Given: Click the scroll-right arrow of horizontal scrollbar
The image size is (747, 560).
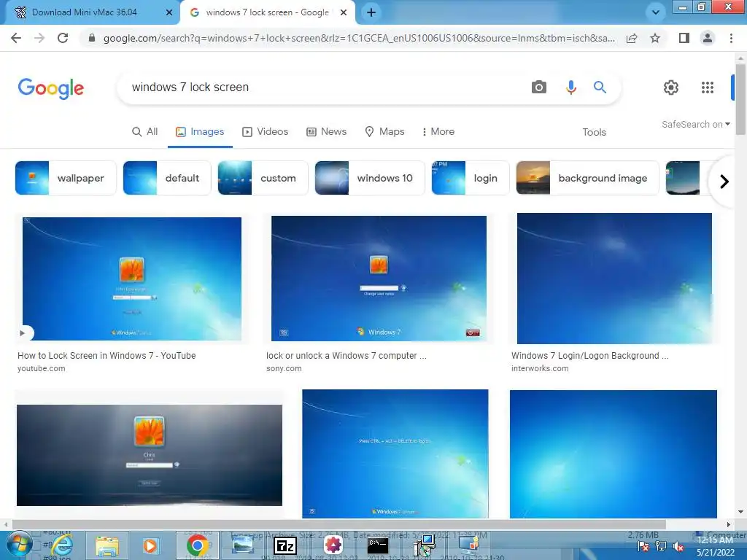Looking at the screenshot, I should pos(729,525).
